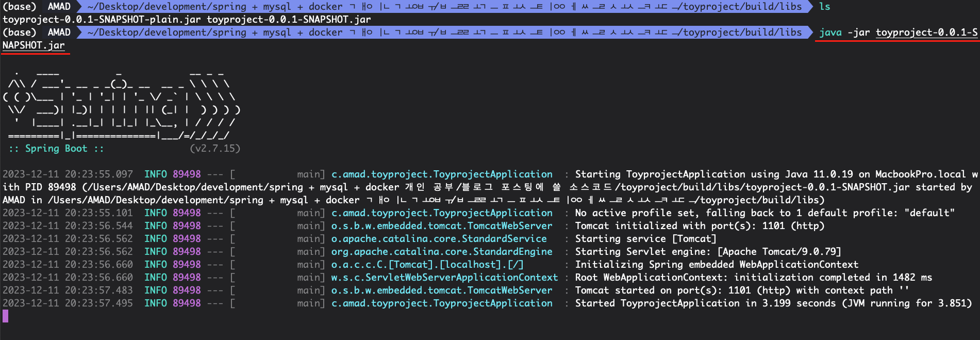
Task: Click PID 89498 on the 20:23:57.495 line
Action: pyautogui.click(x=187, y=303)
